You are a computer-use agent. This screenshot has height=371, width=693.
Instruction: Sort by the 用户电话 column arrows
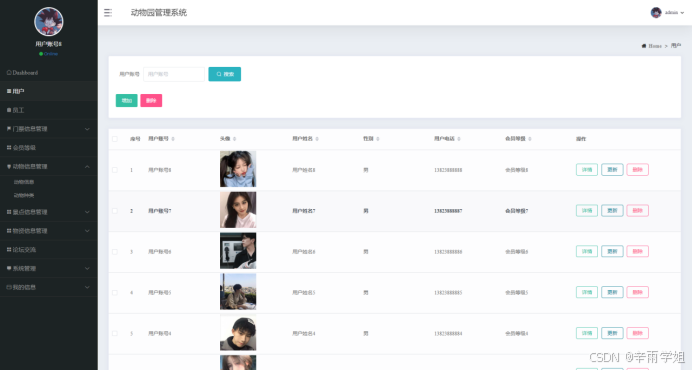tap(459, 139)
